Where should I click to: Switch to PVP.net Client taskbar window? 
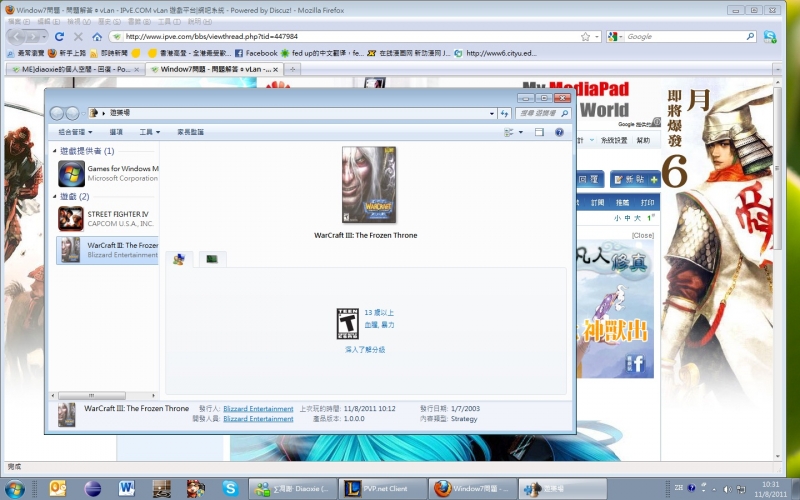pyautogui.click(x=383, y=489)
